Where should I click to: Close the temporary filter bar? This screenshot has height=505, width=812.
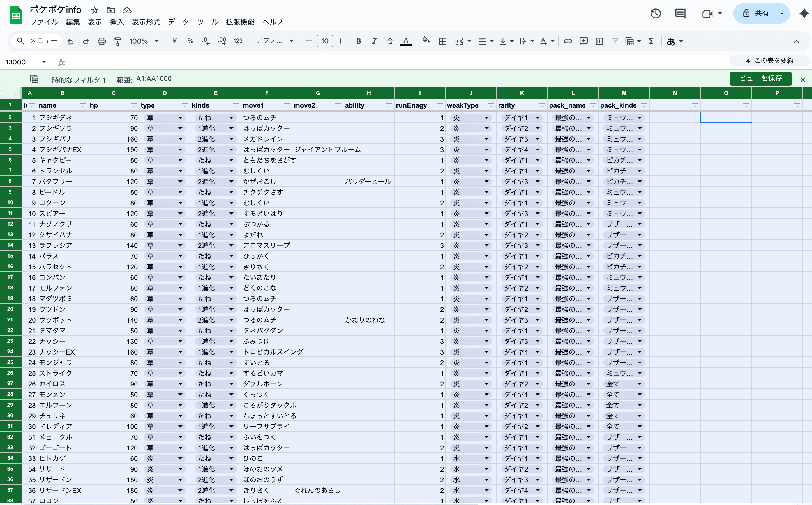[803, 80]
